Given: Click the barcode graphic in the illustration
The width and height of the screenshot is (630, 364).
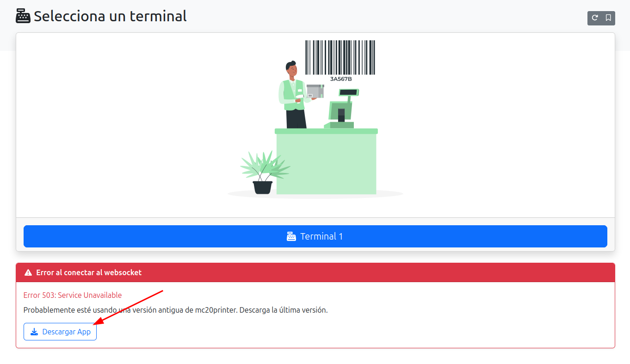Looking at the screenshot, I should click(340, 57).
